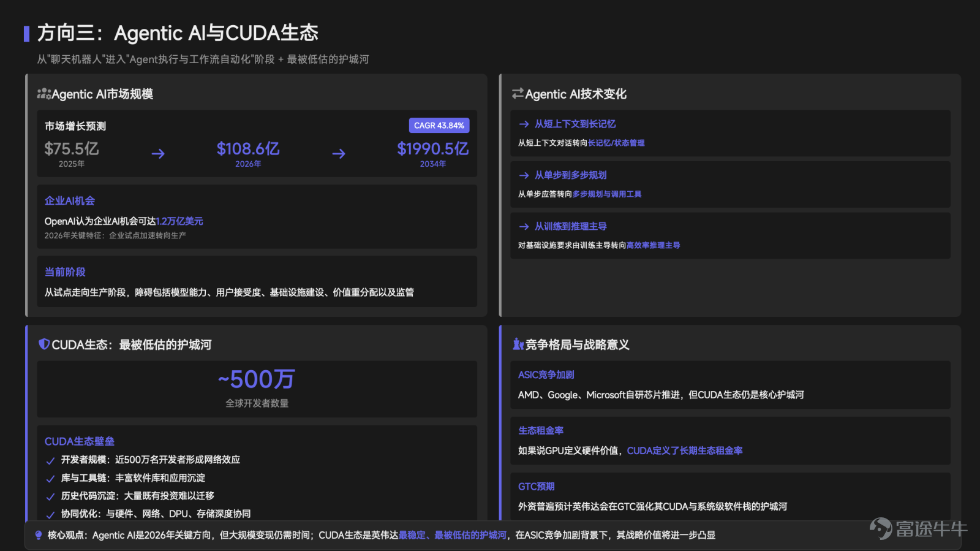Screen dimensions: 980x551
Task: Click the label 市场增长预测
Action: 75,126
